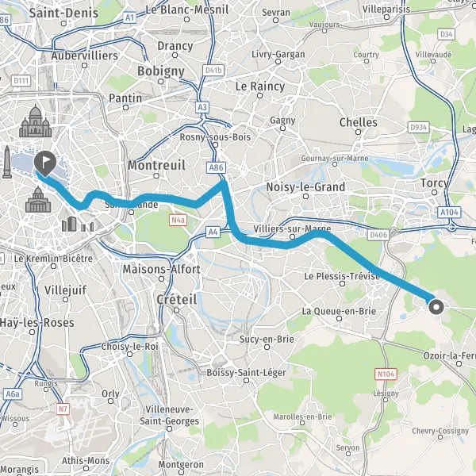Viewport: 476px width, 476px height.
Task: Select the A104 highway badge near Torcy
Action: [449, 212]
